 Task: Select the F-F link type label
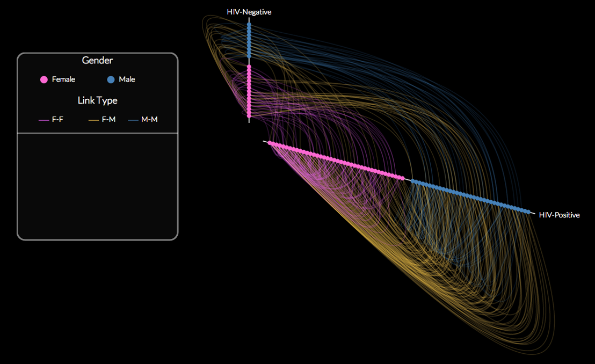[x=57, y=120]
